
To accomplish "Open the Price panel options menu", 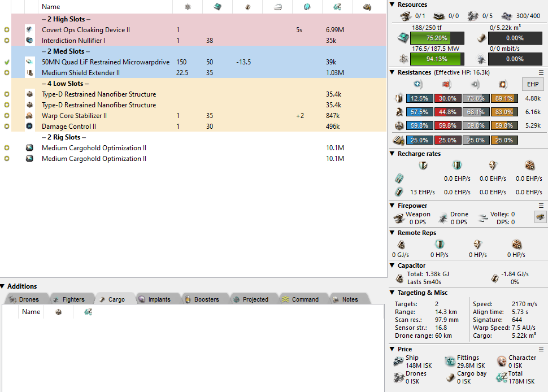I will [541, 349].
